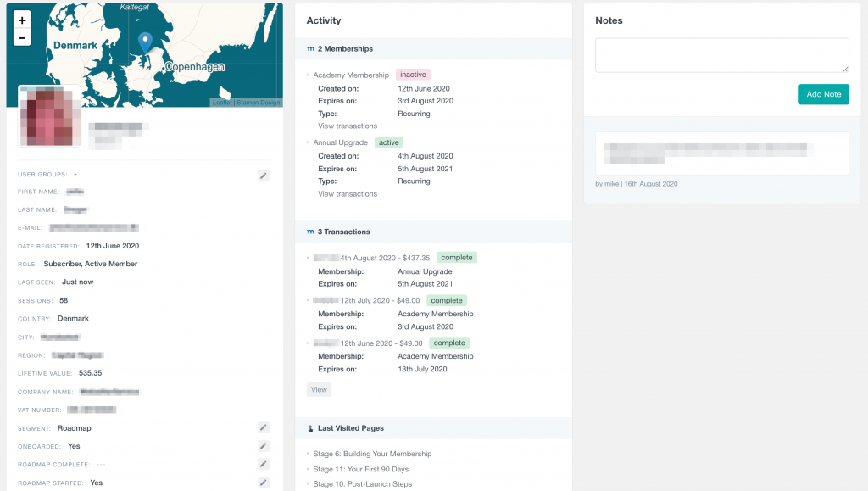Expand the 12th July 2020 transaction
868x491 pixels.
click(x=366, y=300)
